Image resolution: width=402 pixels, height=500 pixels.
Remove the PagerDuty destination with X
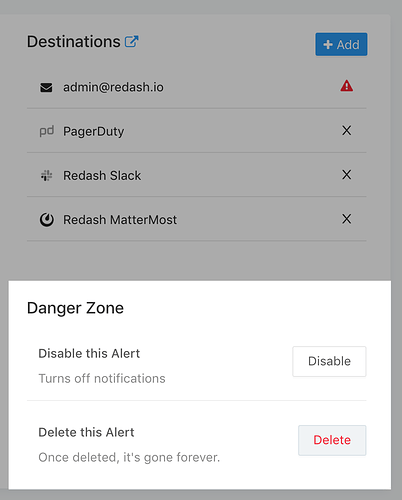coord(347,131)
